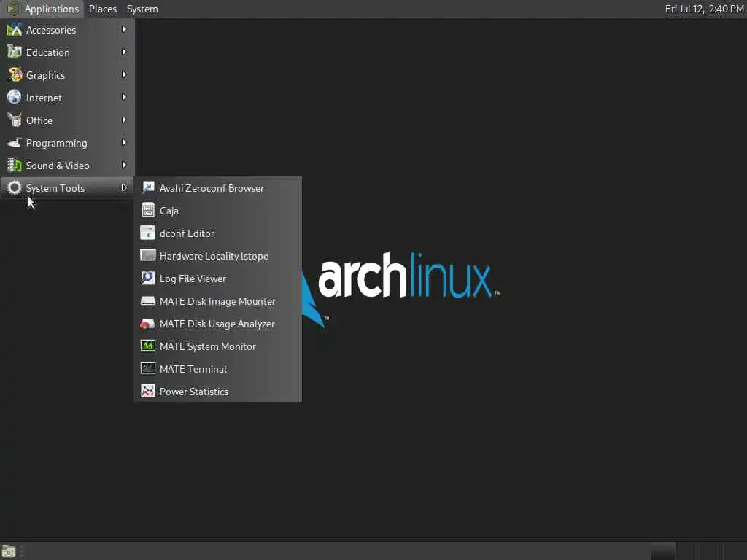Expand the Office submenu arrow
Image resolution: width=747 pixels, height=560 pixels.
[x=124, y=120]
